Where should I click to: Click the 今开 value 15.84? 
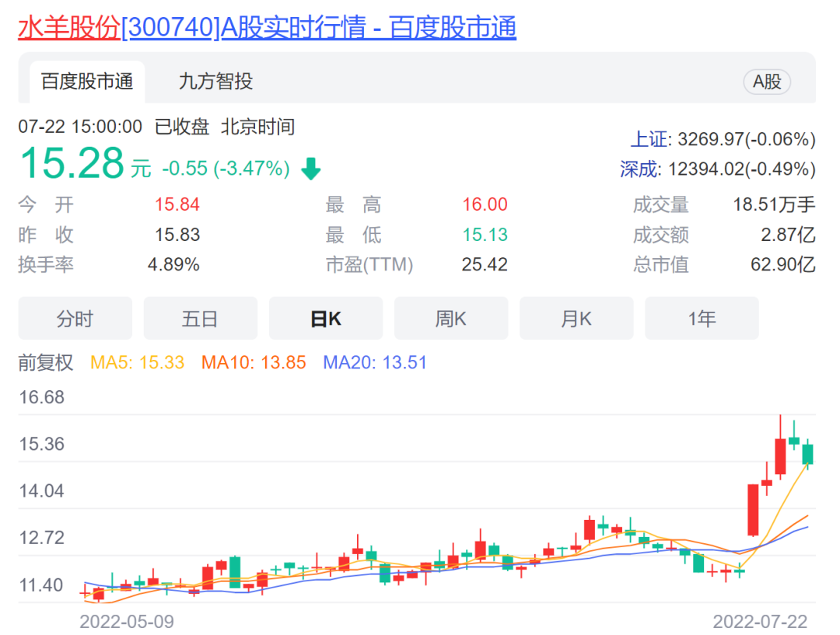(177, 204)
